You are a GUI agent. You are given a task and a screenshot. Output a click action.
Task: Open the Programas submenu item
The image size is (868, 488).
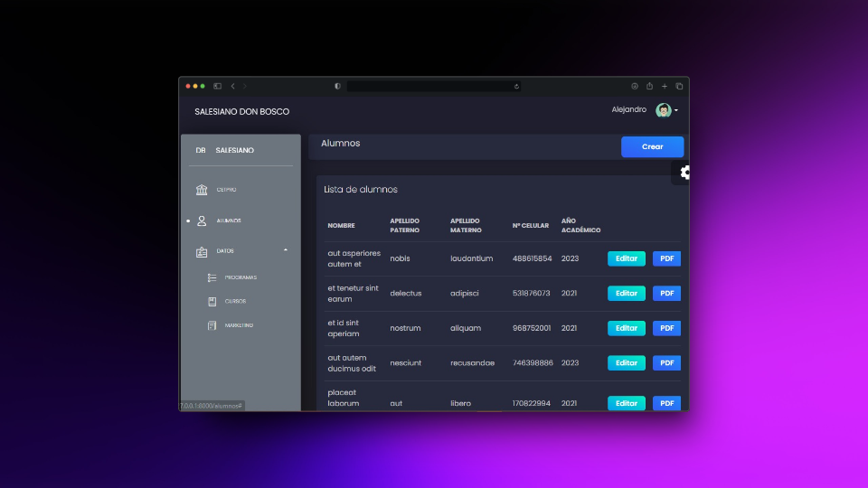tap(241, 277)
